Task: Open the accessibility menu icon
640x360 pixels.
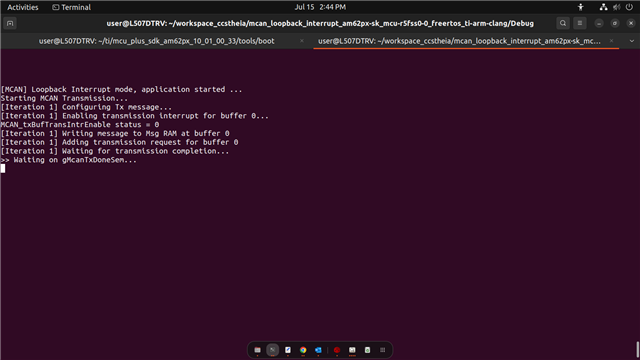Action: (580, 7)
